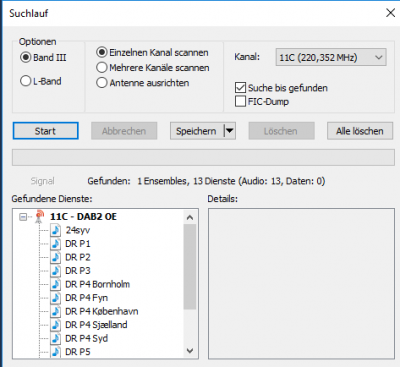This screenshot has height=367, width=400.
Task: Select the DR P5 service
Action: [x=78, y=352]
